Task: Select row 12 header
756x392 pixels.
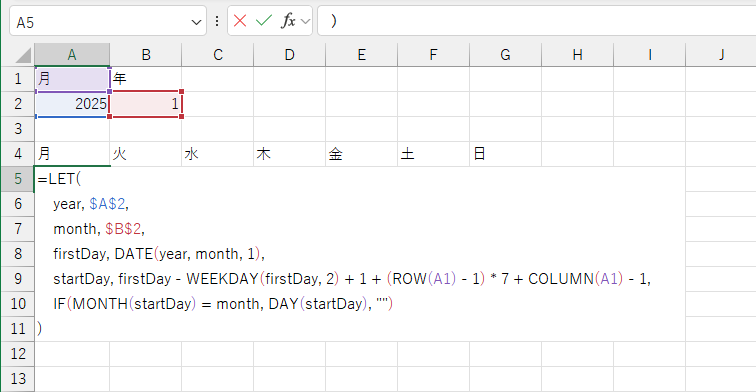Action: (18, 354)
